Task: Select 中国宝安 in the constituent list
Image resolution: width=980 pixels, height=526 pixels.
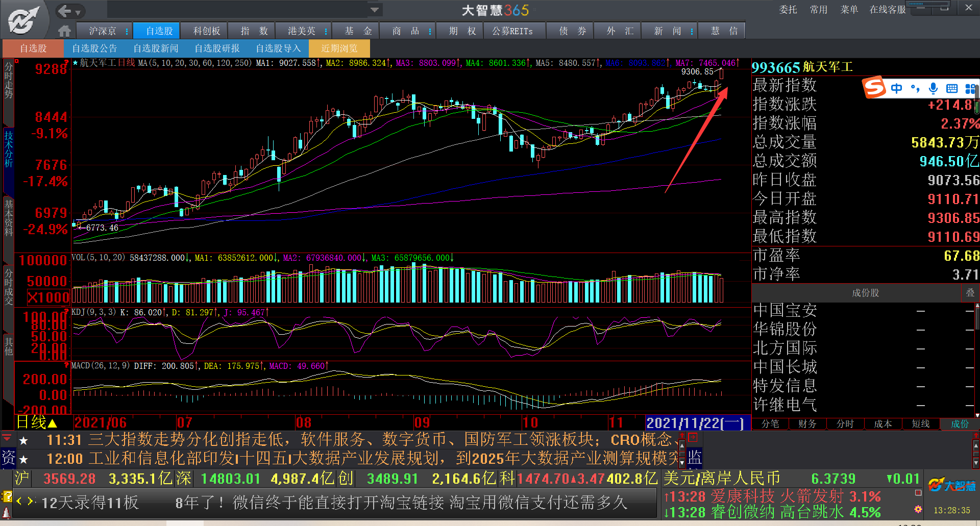Action: [785, 310]
